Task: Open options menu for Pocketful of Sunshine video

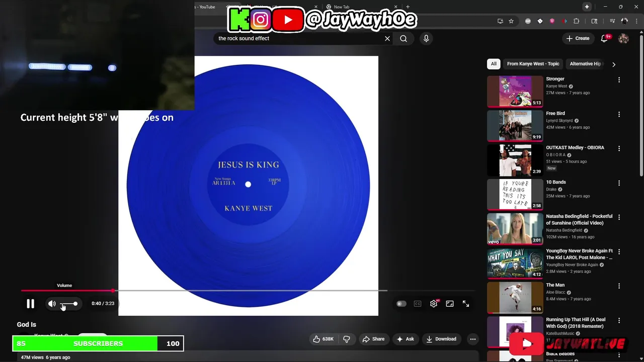Action: [619, 217]
